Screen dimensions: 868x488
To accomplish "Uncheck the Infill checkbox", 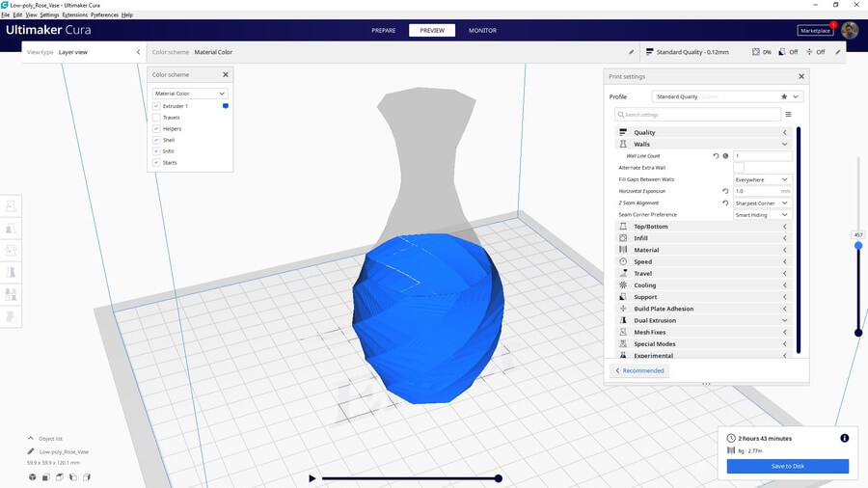I will [x=156, y=151].
